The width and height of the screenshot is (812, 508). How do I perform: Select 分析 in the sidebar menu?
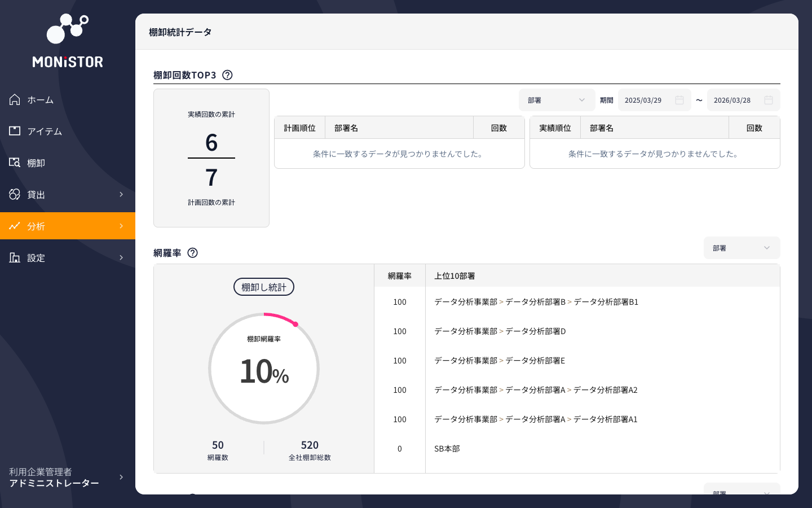(36, 226)
